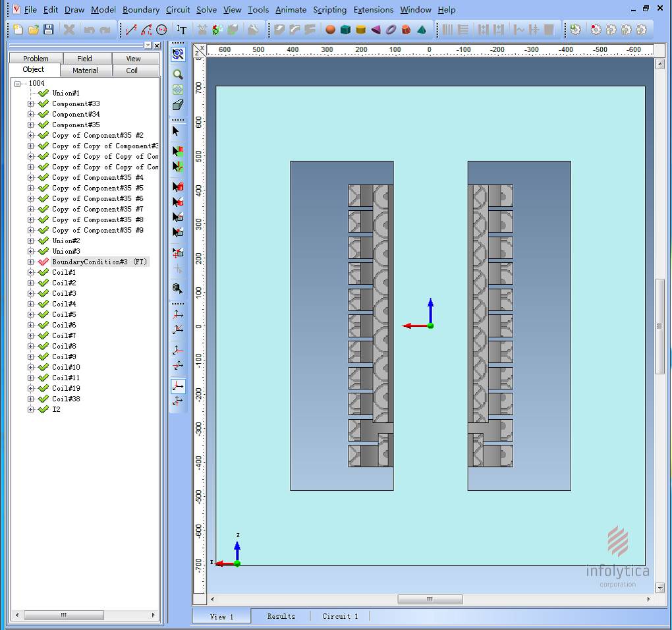Click the green arrow gear icon in toolbar
This screenshot has width=672, height=630.
point(576,30)
